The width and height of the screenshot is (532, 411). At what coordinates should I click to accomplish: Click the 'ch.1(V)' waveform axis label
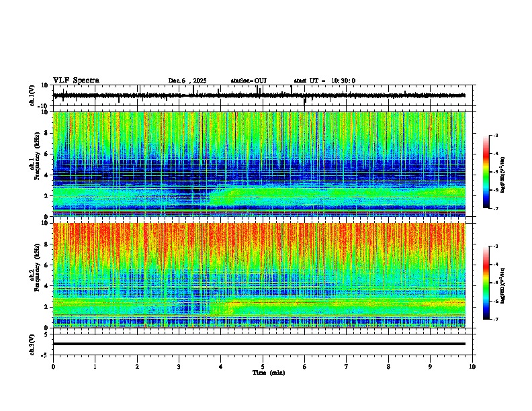[x=32, y=95]
